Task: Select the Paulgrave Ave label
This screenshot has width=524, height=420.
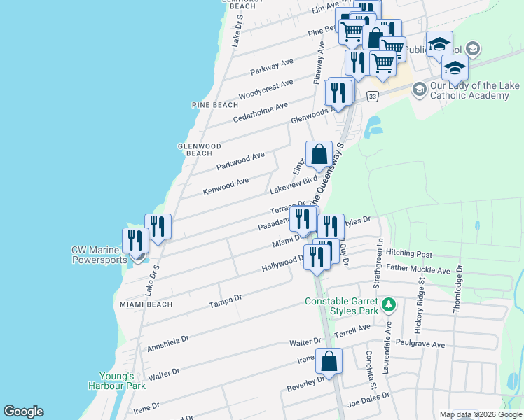Action: tap(420, 344)
